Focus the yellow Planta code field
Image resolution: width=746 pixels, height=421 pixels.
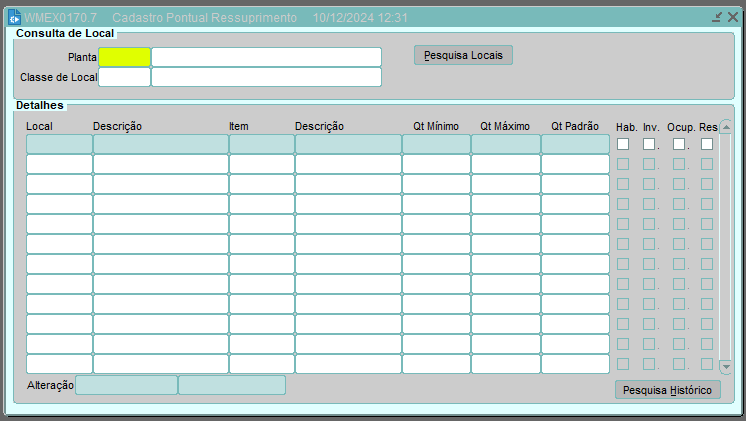[124, 57]
